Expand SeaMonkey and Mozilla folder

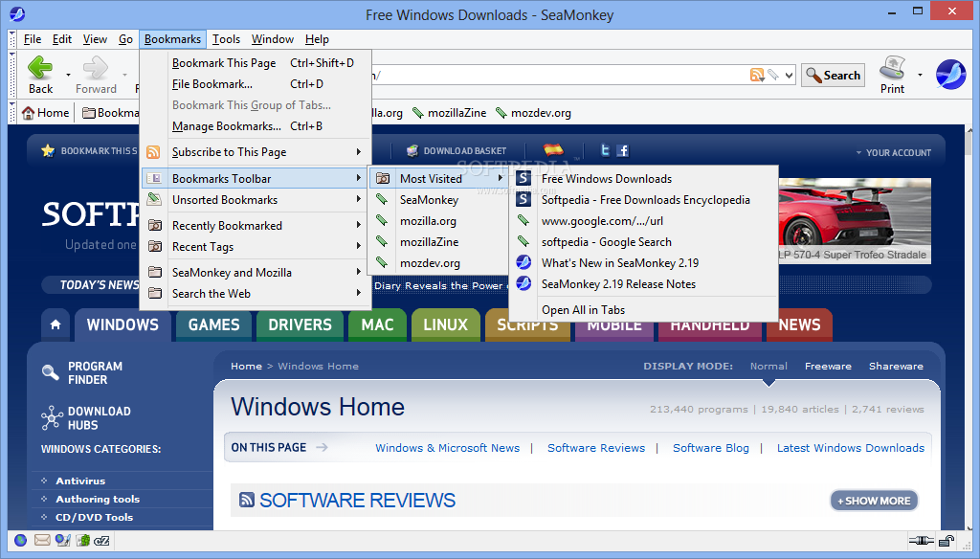(256, 273)
